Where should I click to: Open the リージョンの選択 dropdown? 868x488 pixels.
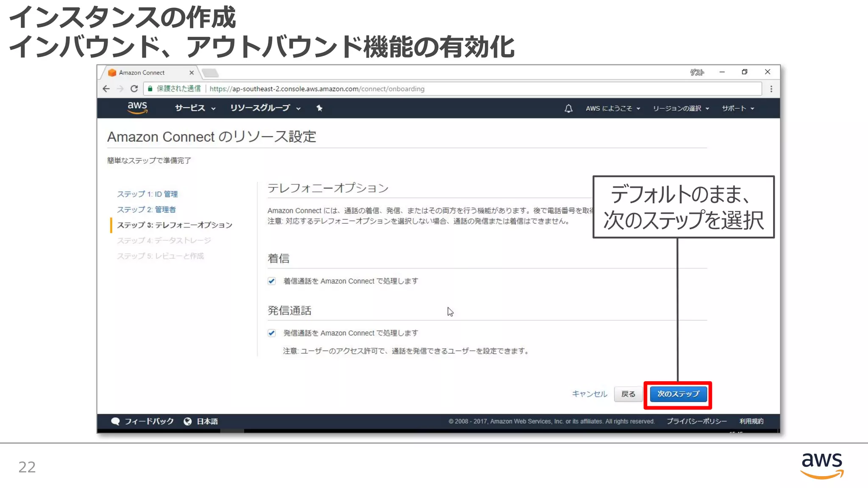680,108
